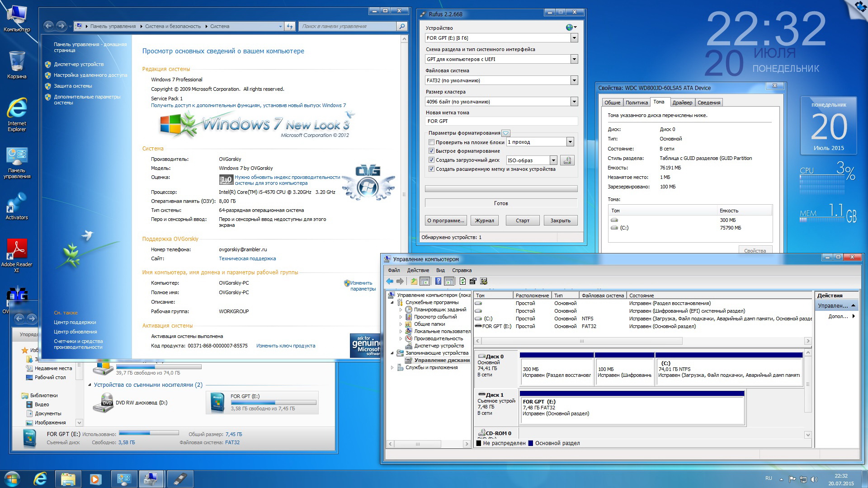868x488 pixels.
Task: Click the Close button in Rufus
Action: click(x=561, y=221)
